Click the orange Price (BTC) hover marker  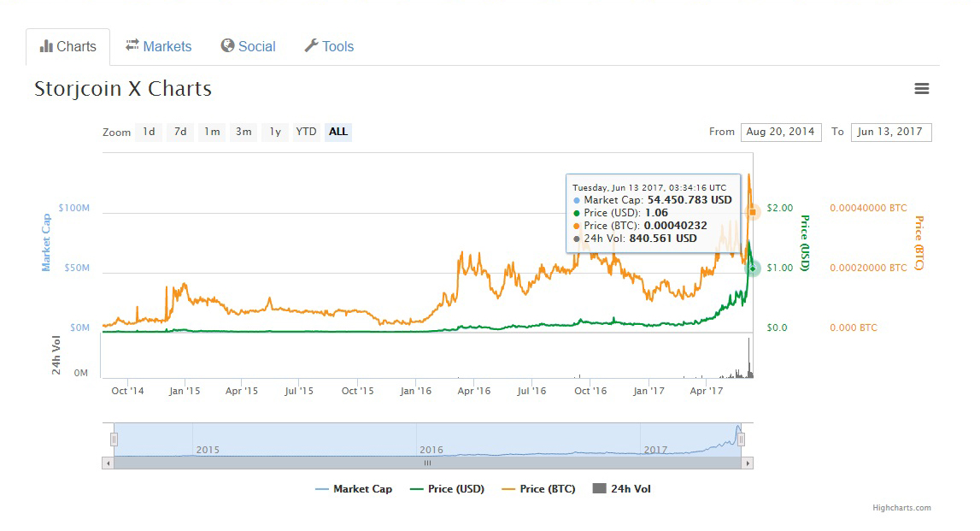click(x=753, y=212)
